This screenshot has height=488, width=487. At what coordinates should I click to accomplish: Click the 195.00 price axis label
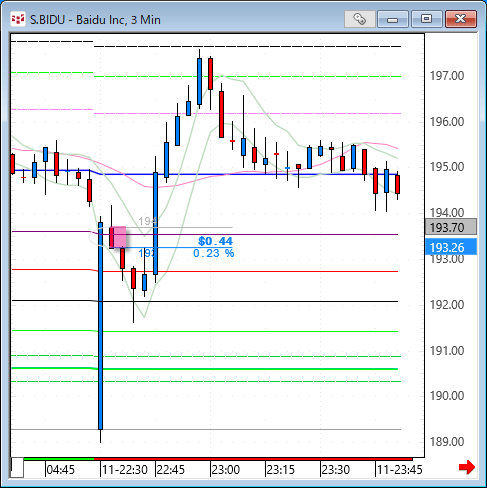tap(447, 167)
